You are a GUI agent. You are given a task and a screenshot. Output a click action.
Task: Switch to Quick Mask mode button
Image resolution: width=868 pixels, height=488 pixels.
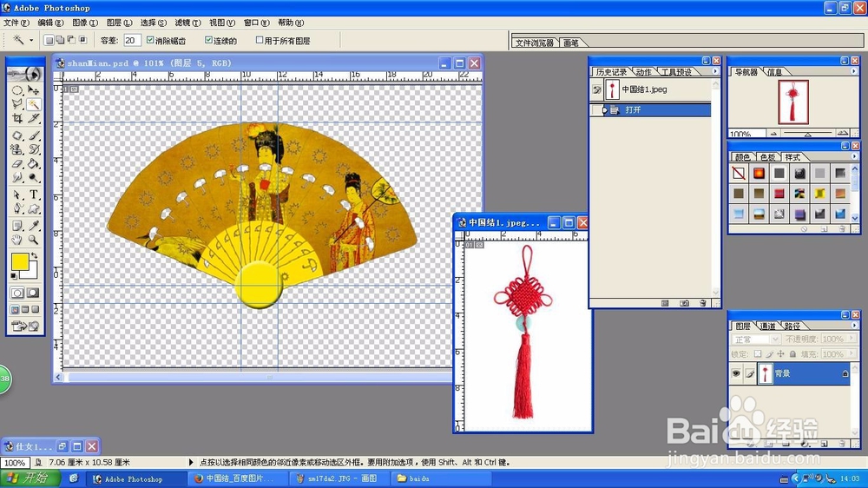point(33,293)
